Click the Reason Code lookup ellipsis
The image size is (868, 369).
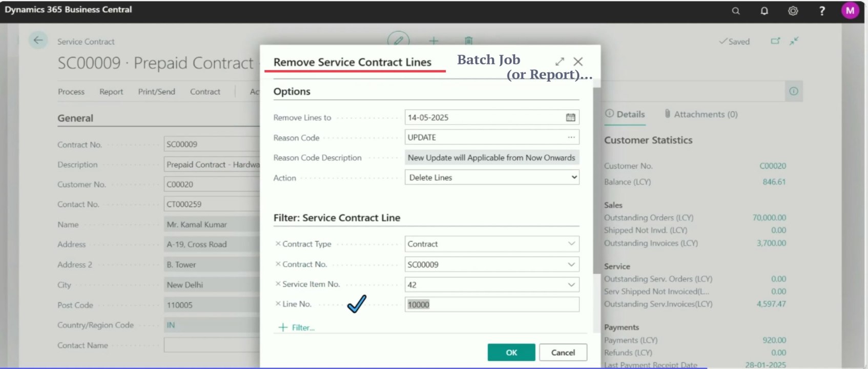click(x=571, y=137)
